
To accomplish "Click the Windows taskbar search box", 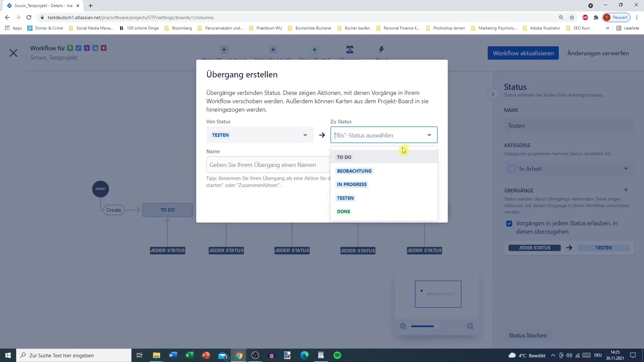I will tap(74, 355).
